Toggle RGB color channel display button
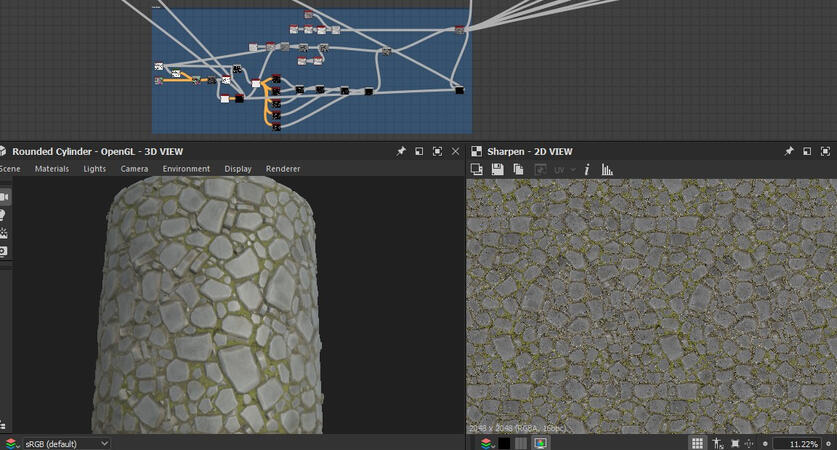This screenshot has height=450, width=837. tap(540, 443)
